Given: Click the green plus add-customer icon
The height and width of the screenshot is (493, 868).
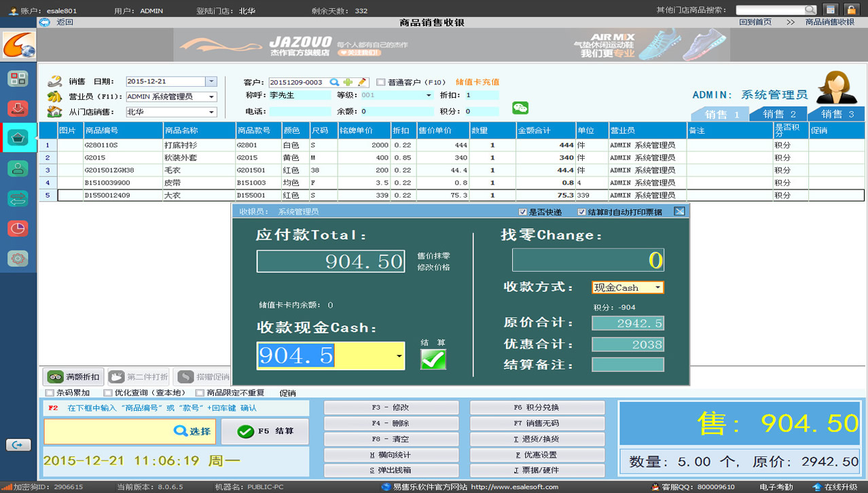Looking at the screenshot, I should (348, 82).
